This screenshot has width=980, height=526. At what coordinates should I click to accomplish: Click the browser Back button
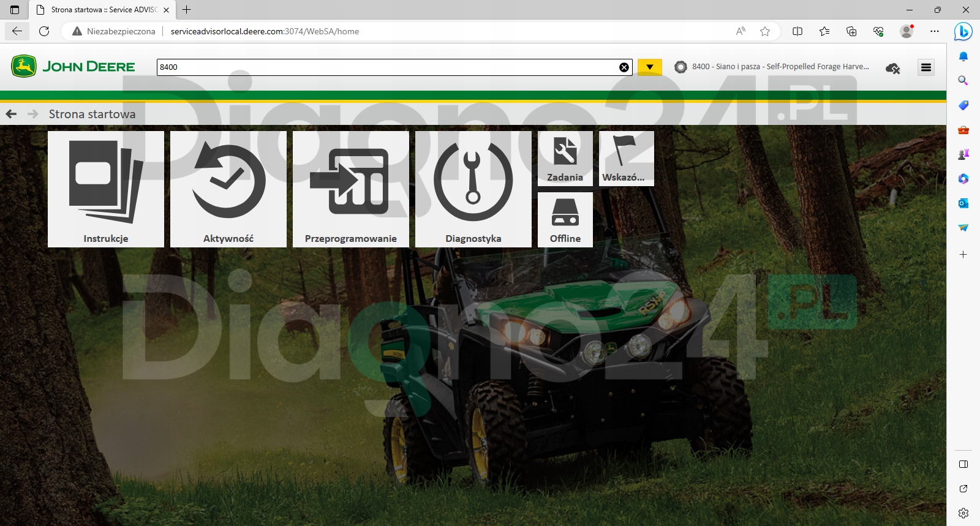(x=17, y=31)
